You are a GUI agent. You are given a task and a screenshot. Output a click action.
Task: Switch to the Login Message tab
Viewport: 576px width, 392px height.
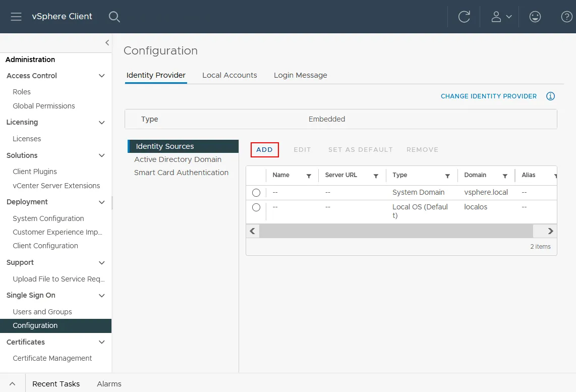point(300,75)
